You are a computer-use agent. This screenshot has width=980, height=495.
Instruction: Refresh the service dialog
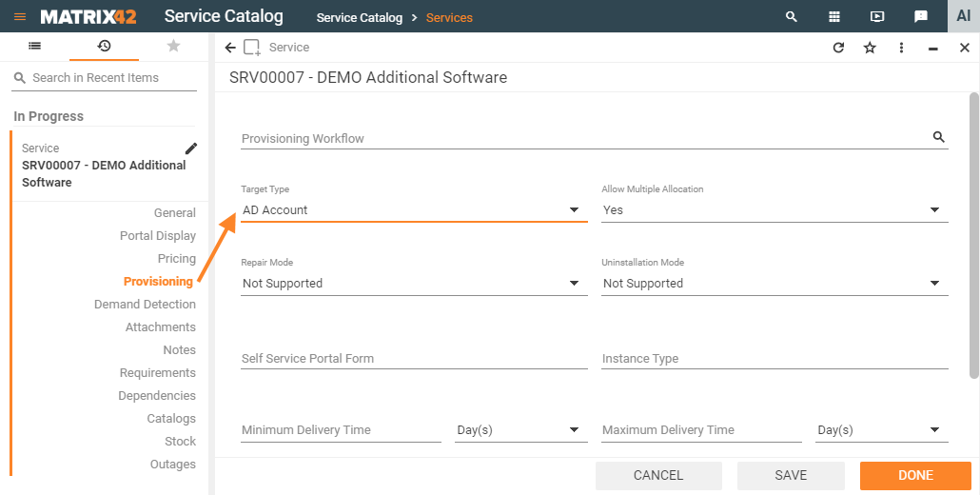coord(838,48)
